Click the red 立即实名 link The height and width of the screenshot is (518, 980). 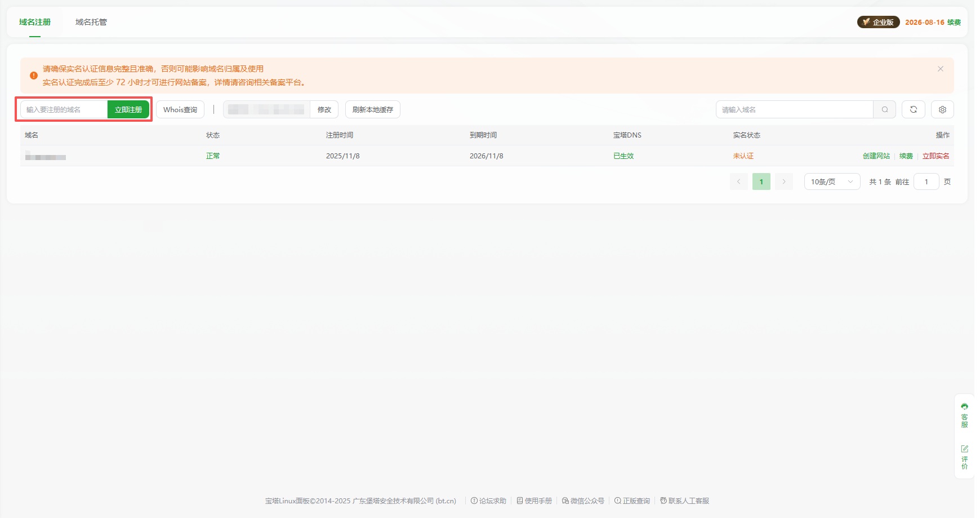click(936, 156)
